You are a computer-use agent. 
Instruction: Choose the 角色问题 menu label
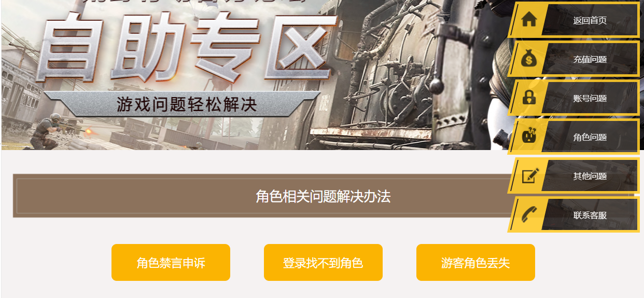pos(590,138)
